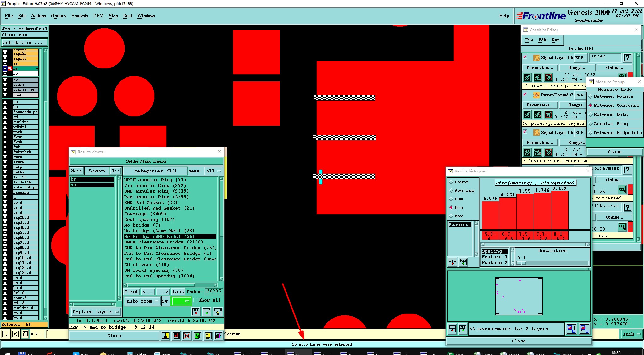The image size is (644, 355).
Task: Click the Last results button
Action: coord(178,292)
